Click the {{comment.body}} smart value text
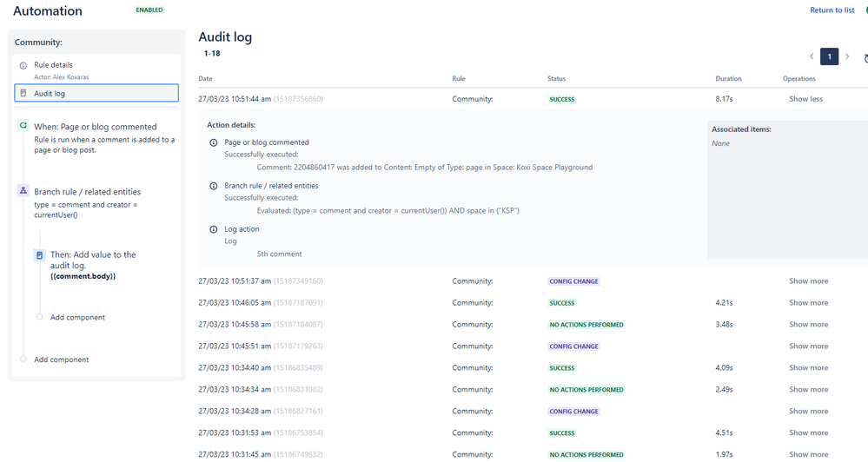This screenshot has height=462, width=868. (83, 276)
